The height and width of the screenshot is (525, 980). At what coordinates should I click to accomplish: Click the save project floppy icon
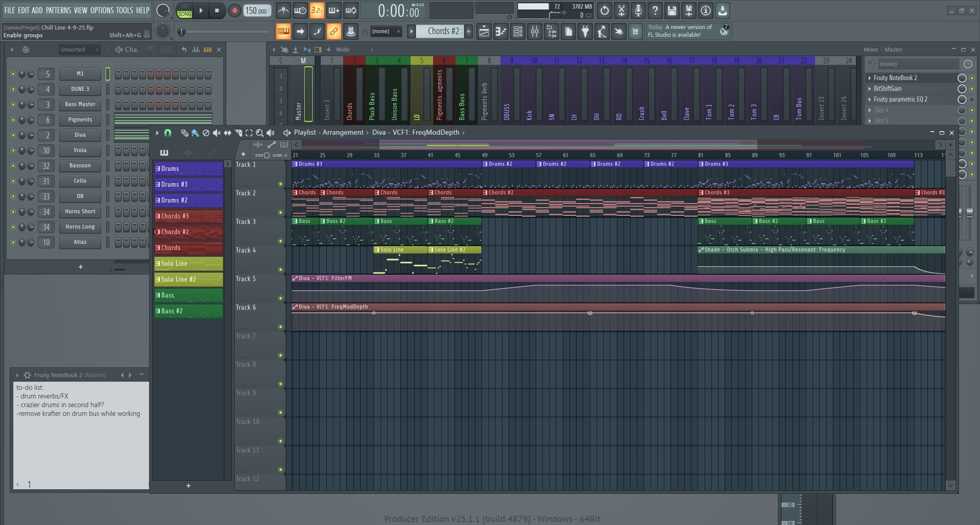coord(672,10)
